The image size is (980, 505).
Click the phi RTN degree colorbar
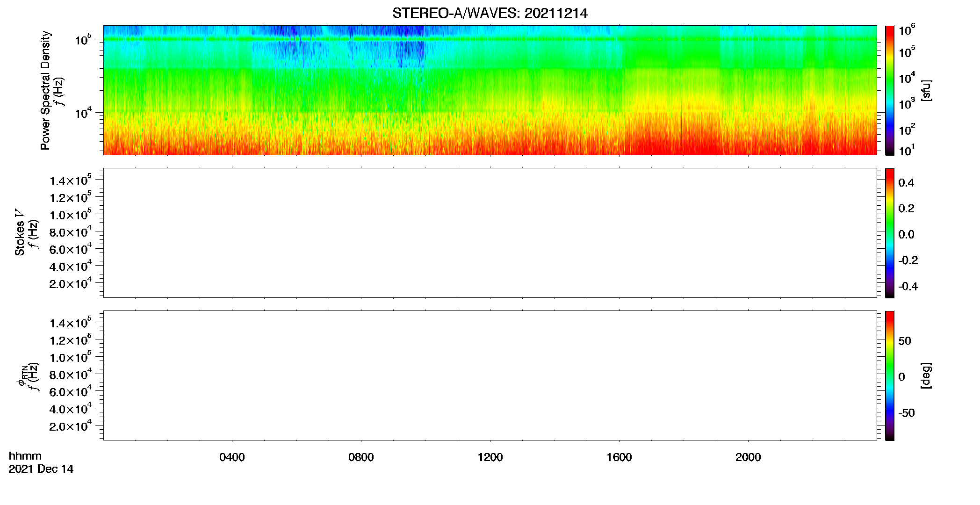coord(890,375)
